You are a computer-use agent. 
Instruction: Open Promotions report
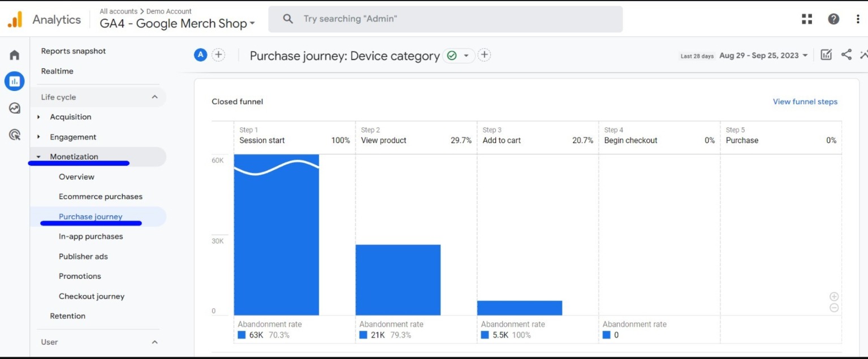pyautogui.click(x=80, y=276)
